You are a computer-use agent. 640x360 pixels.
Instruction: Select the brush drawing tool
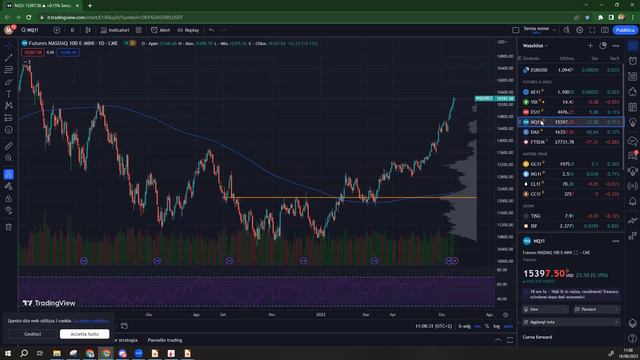pos(9,82)
